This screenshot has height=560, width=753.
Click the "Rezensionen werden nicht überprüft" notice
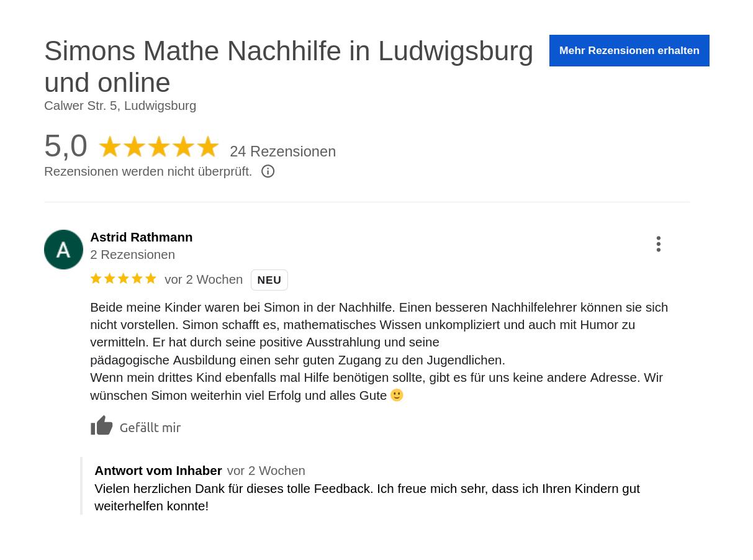[148, 171]
